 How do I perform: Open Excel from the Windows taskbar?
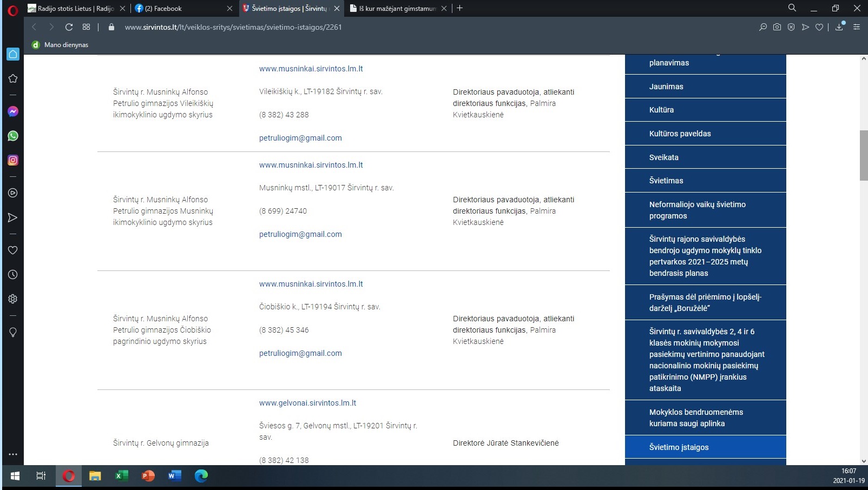point(122,476)
